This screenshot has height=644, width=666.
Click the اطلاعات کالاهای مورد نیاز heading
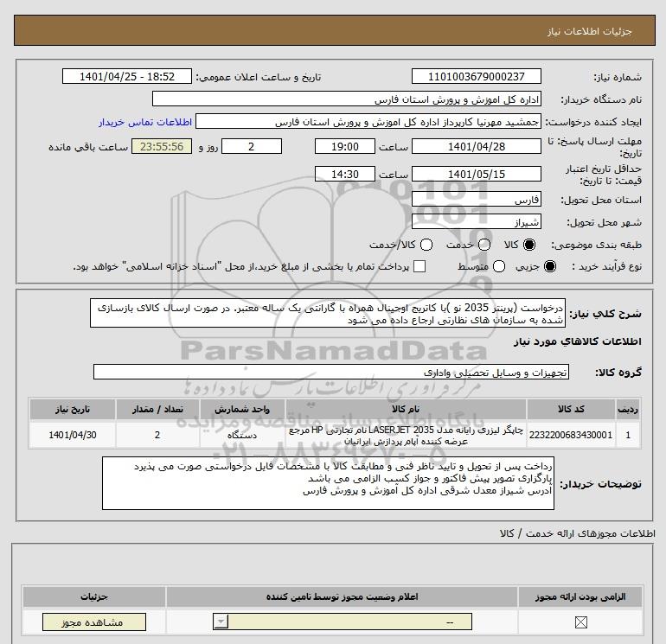578,342
